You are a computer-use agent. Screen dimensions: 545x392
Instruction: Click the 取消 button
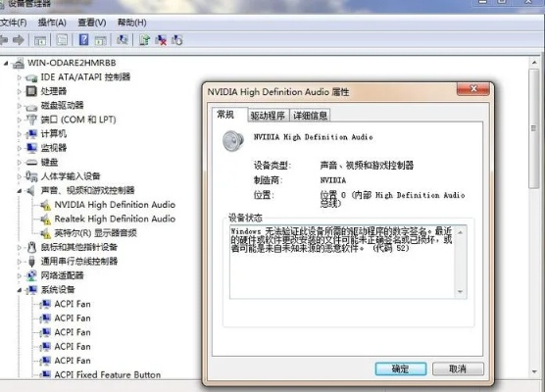(458, 368)
